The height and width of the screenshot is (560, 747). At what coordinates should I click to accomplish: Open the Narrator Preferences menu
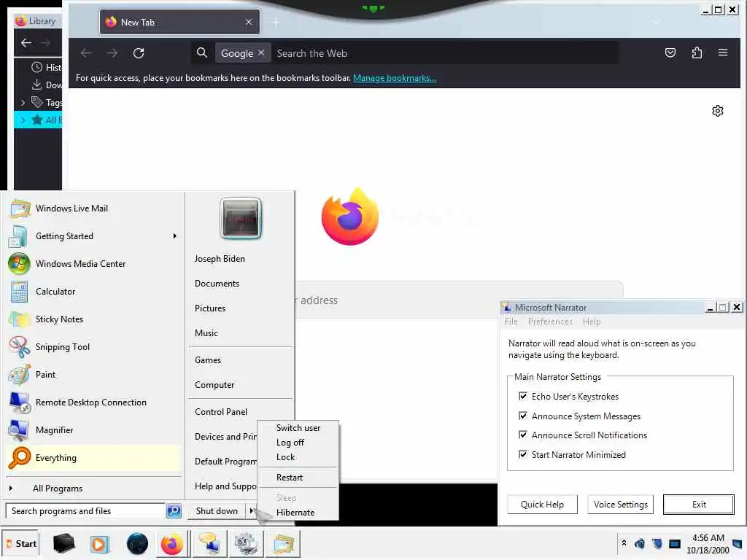coord(550,322)
